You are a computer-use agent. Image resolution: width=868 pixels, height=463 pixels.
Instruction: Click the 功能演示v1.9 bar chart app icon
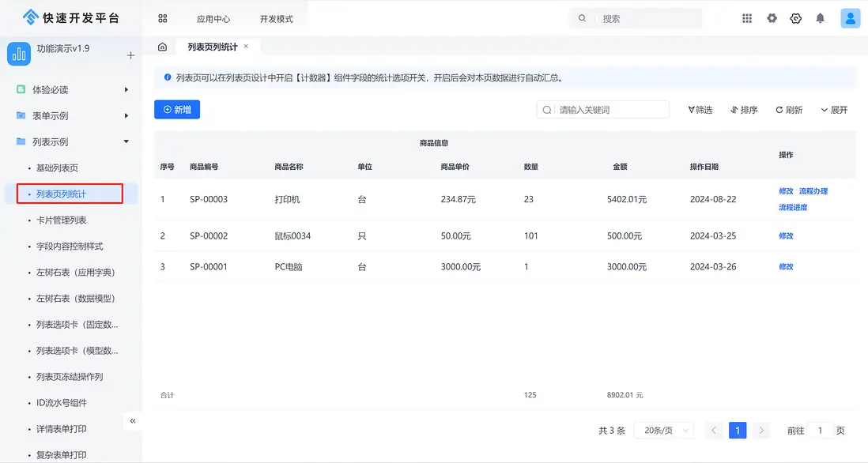pos(19,54)
